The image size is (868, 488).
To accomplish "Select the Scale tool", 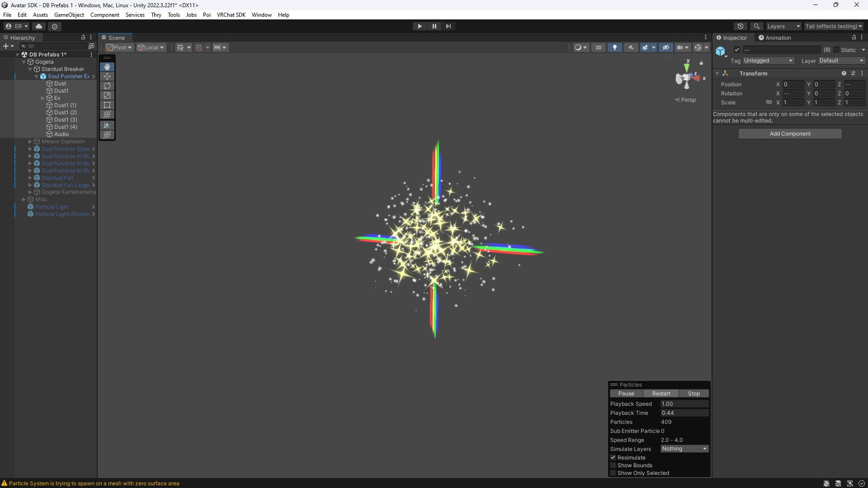I will coord(107,95).
